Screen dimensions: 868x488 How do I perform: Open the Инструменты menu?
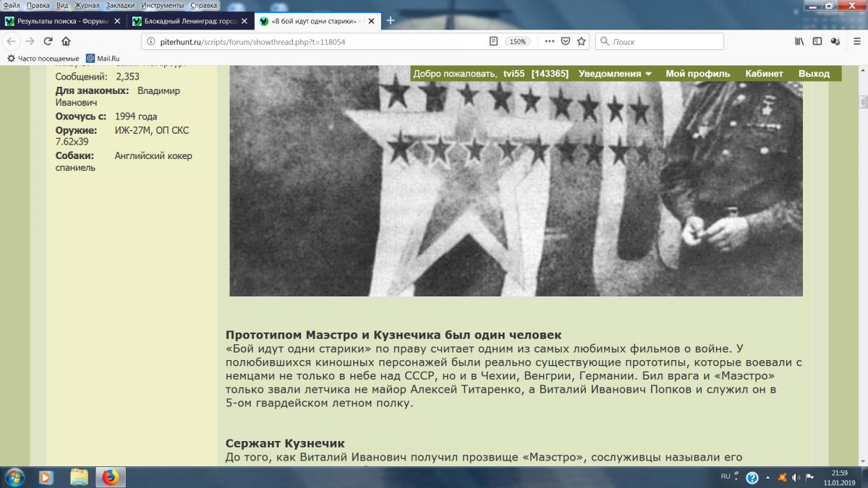tap(163, 5)
